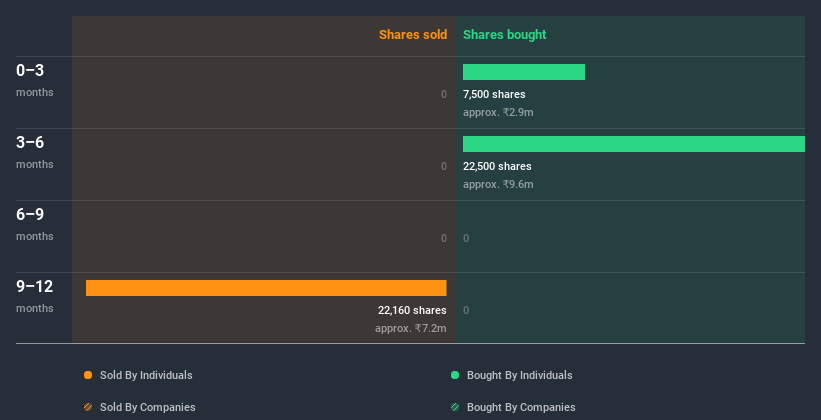
Task: Click the orange Sold By Individuals legend dot
Action: pos(88,375)
